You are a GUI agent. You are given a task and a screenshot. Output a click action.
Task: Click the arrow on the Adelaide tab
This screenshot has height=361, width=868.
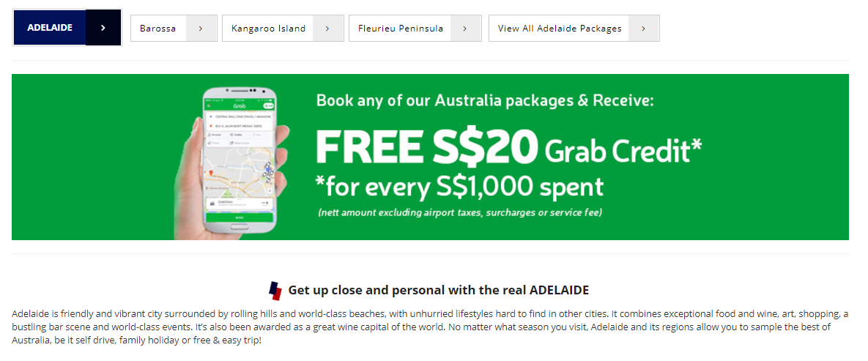[103, 28]
